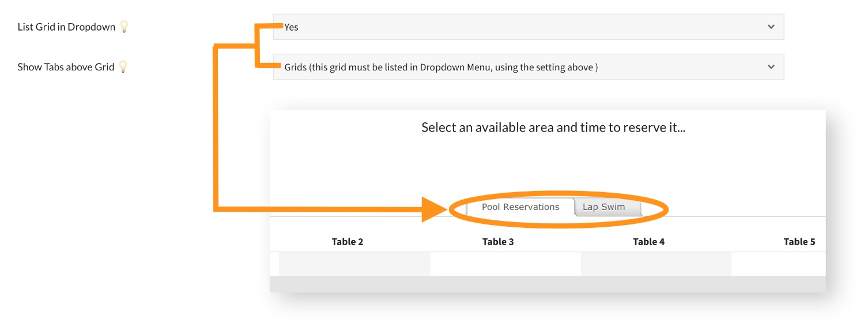Expand the chevron on the Grids dropdown
868x330 pixels.
point(771,67)
